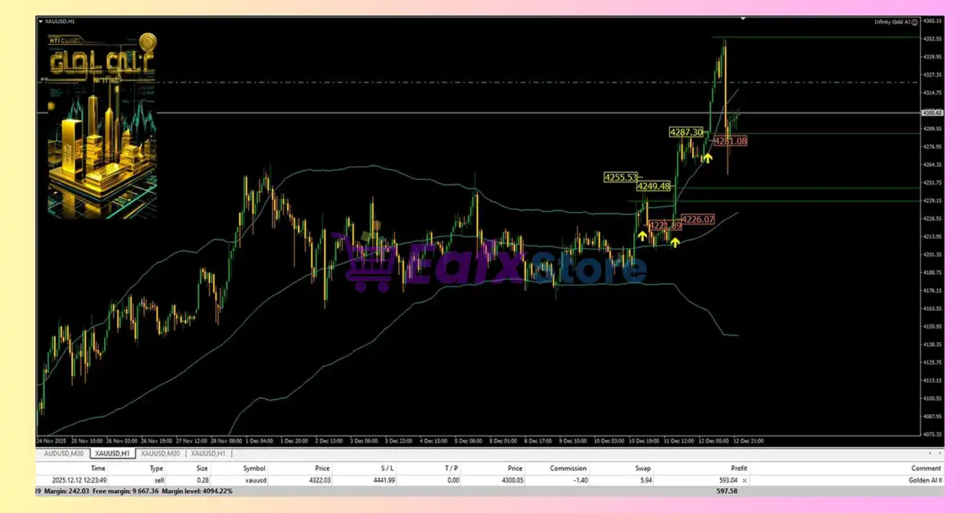
Task: Open the last XAUUSD,H1 chart tab
Action: [x=210, y=453]
